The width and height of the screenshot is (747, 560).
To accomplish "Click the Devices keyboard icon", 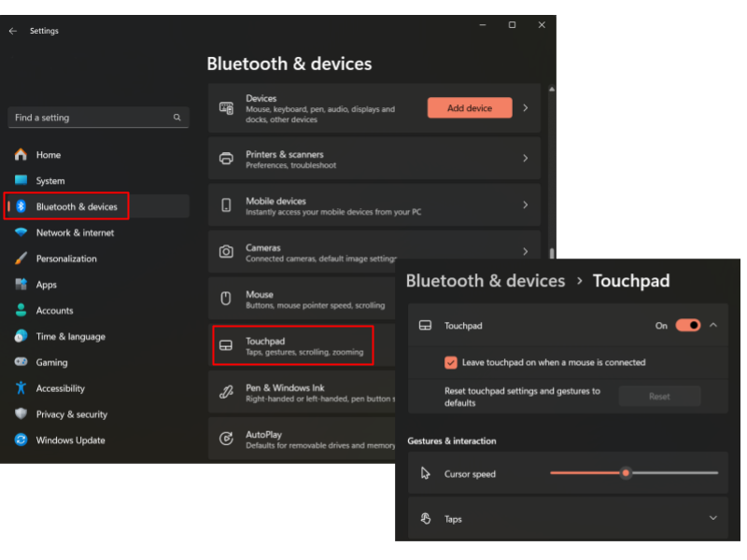I will pyautogui.click(x=226, y=108).
